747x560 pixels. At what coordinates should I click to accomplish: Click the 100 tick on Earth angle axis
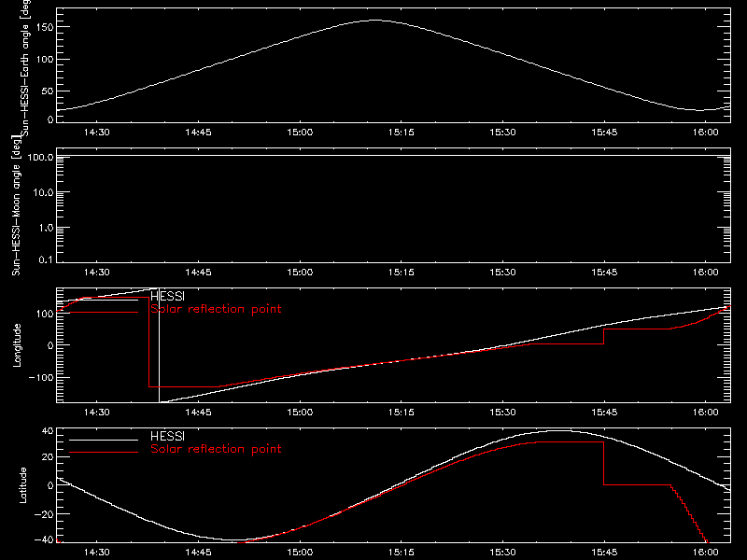[45, 59]
